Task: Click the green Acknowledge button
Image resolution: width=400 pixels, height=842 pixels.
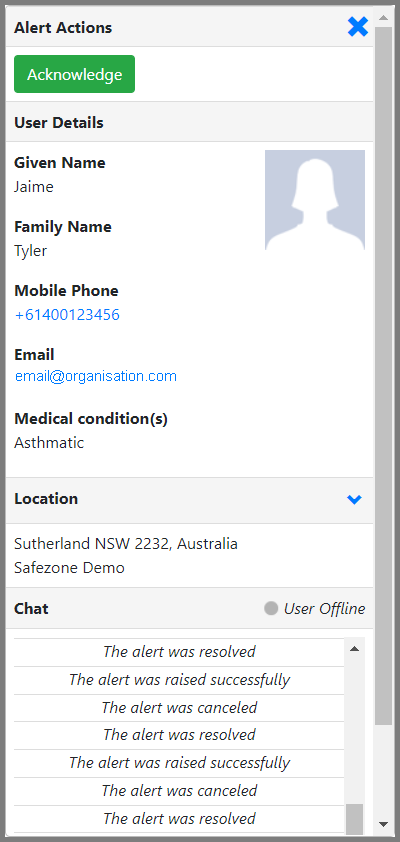Action: click(75, 74)
